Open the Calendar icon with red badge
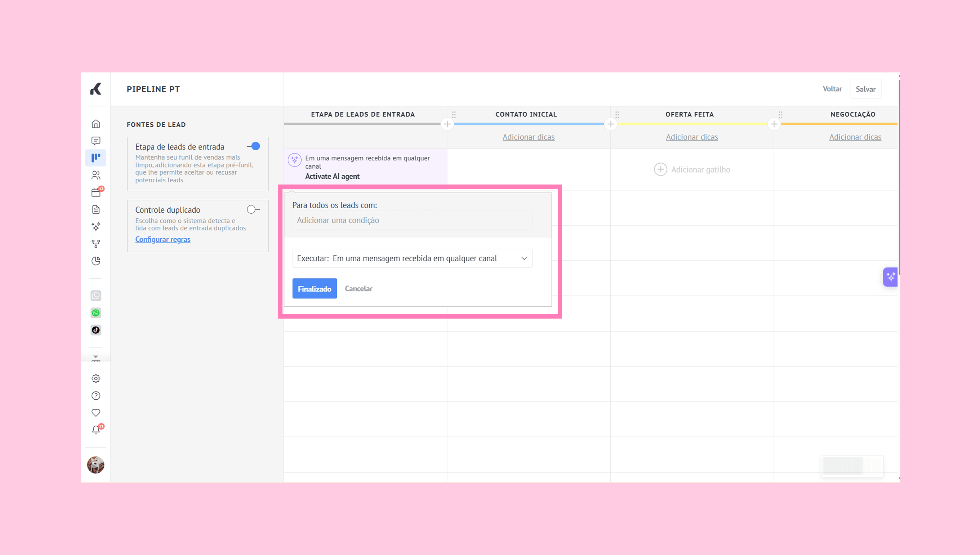980x555 pixels. pyautogui.click(x=96, y=192)
